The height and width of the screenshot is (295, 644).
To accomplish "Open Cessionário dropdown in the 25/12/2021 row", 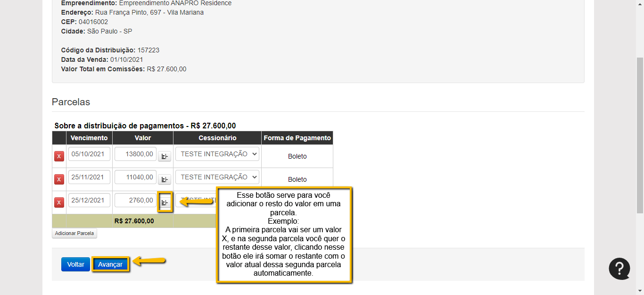I will click(x=196, y=200).
